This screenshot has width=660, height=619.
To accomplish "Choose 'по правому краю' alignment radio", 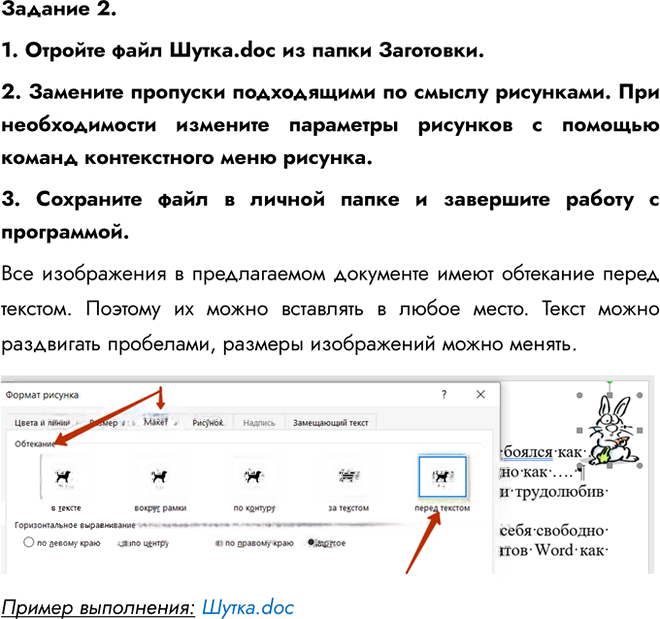I will pyautogui.click(x=218, y=543).
